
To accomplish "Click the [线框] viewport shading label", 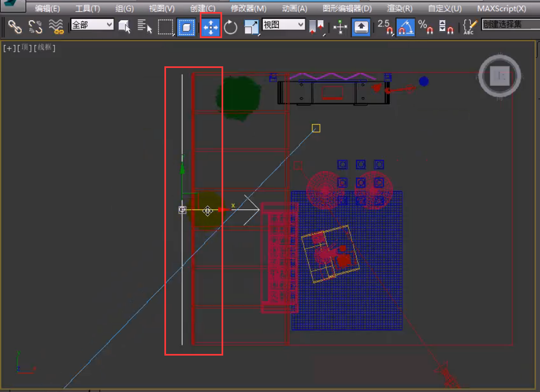I will tap(45, 48).
